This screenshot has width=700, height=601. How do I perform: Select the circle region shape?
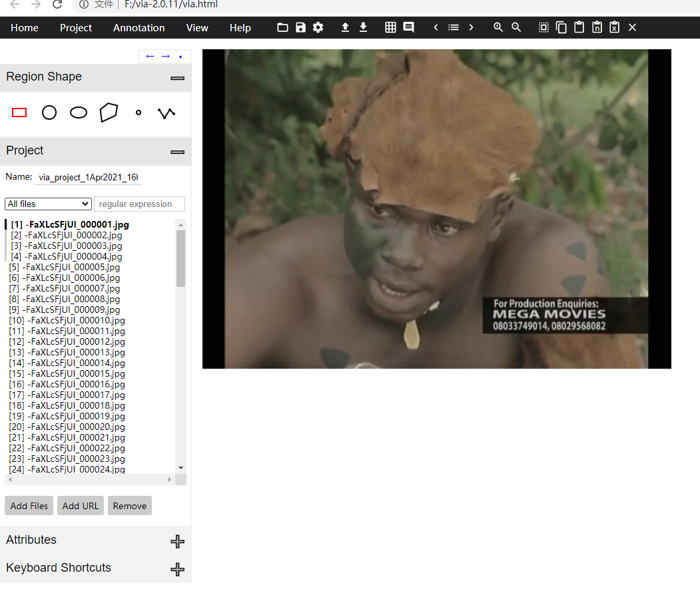(49, 112)
